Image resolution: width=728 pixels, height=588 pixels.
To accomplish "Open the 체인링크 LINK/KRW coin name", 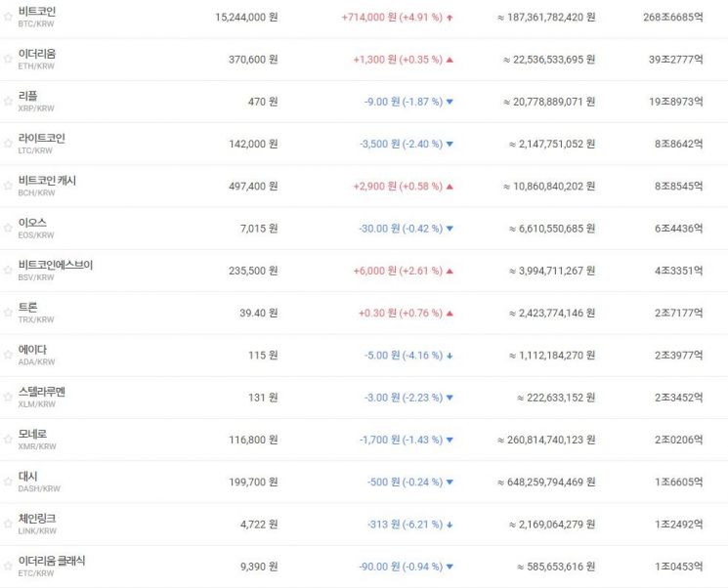I will pos(37,519).
